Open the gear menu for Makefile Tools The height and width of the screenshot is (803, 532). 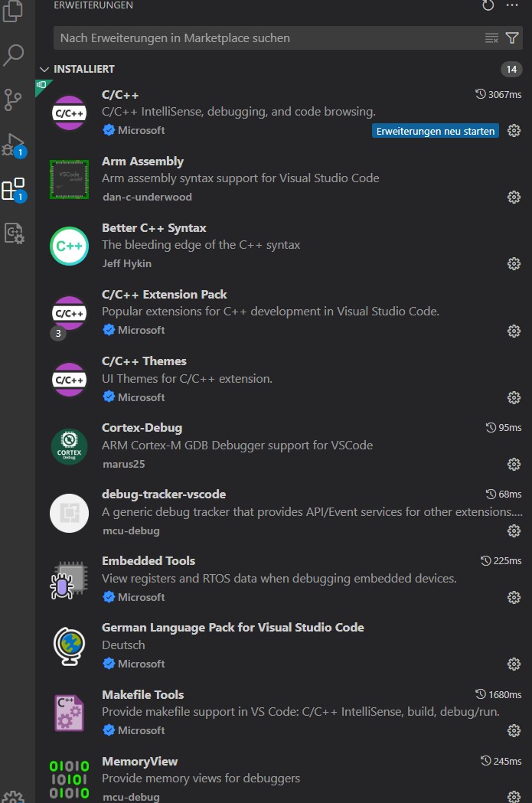(x=514, y=730)
